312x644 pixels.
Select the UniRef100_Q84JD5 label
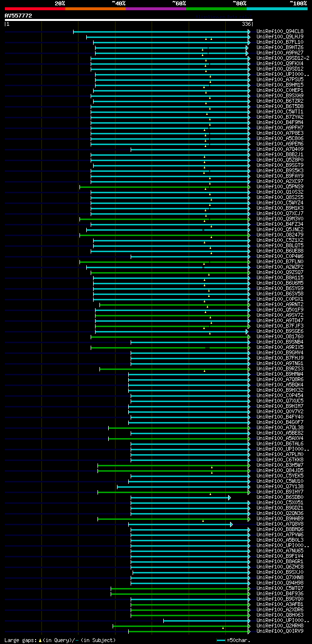pyautogui.click(x=280, y=471)
